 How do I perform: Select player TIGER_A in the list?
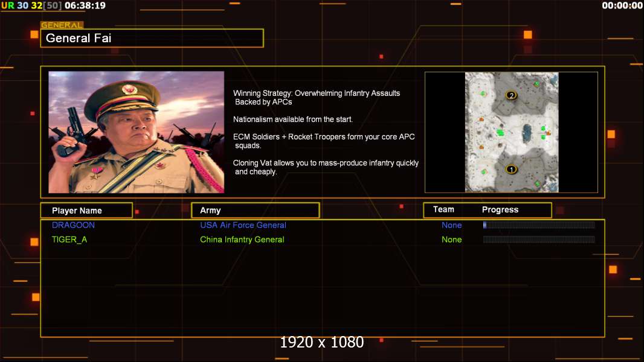pos(69,240)
